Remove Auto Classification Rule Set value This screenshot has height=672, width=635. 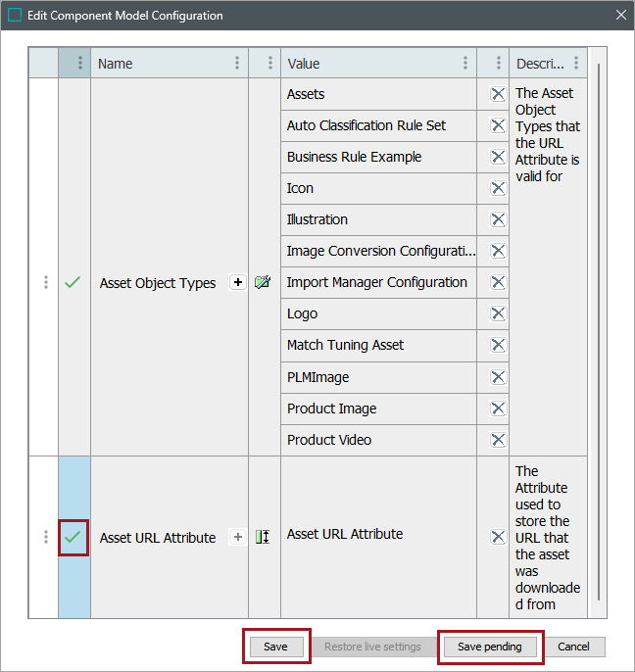[498, 125]
